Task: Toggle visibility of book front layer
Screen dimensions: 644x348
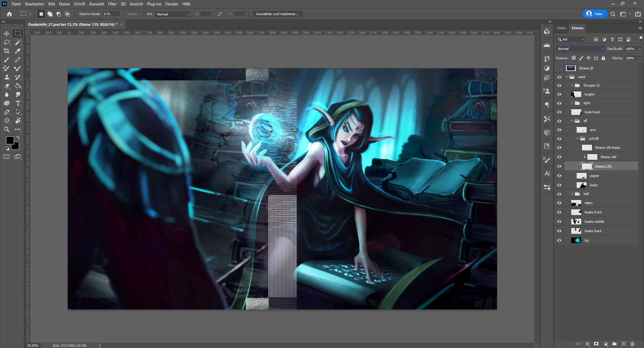Action: 559,112
